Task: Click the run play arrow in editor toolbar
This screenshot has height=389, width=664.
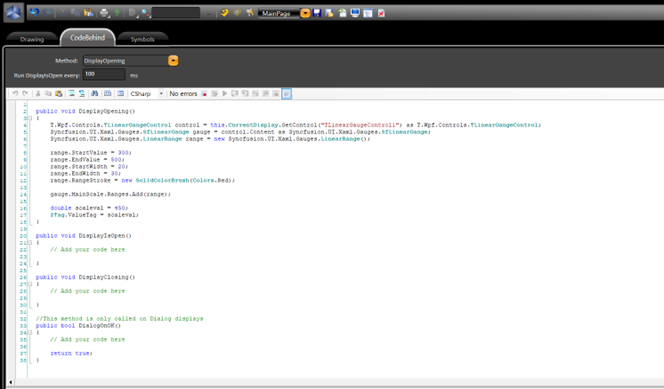Action: [x=224, y=94]
